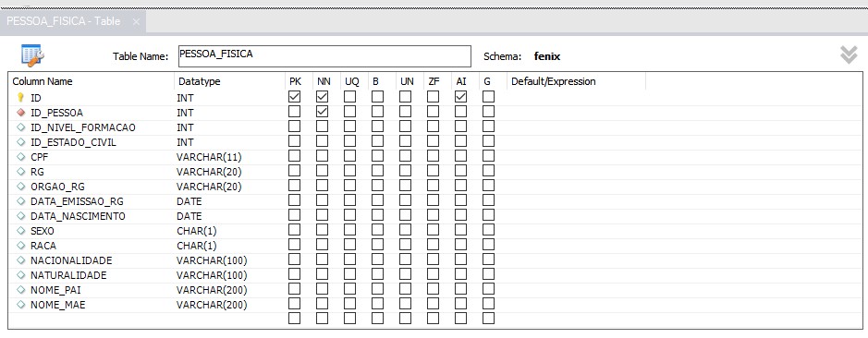Toggle the UQ checkbox for ID_PESSOA row

(x=349, y=112)
